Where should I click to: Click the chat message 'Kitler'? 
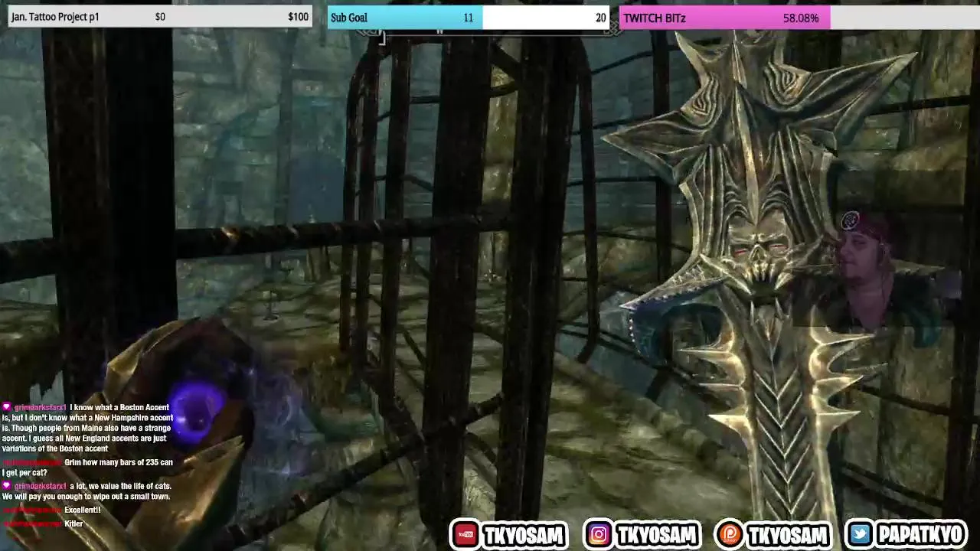click(73, 523)
